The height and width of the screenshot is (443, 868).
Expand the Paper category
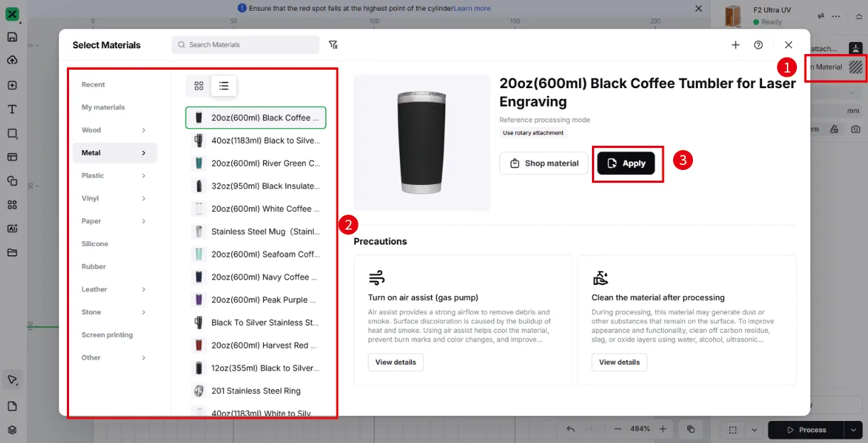(x=144, y=221)
